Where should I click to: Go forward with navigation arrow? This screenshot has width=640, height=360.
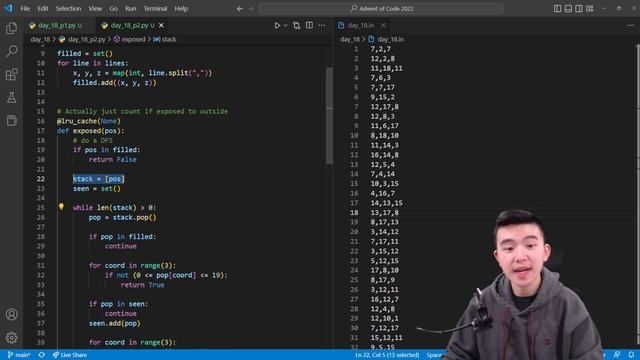click(251, 9)
